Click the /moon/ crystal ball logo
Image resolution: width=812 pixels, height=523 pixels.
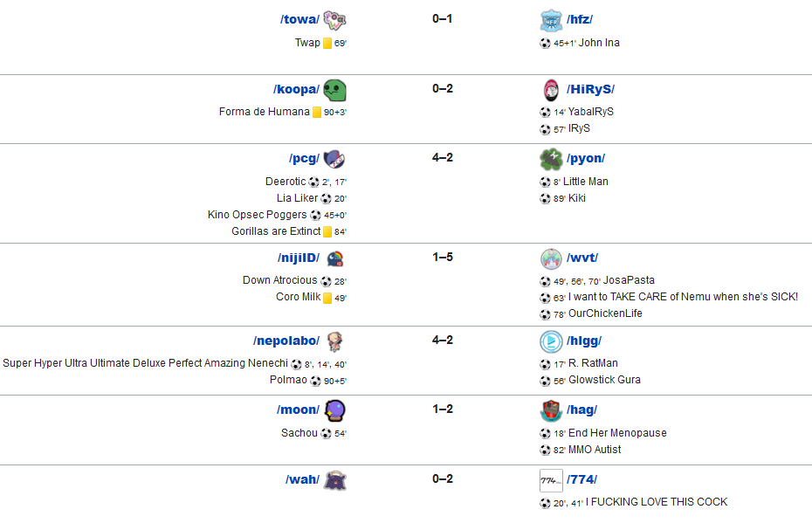click(334, 410)
